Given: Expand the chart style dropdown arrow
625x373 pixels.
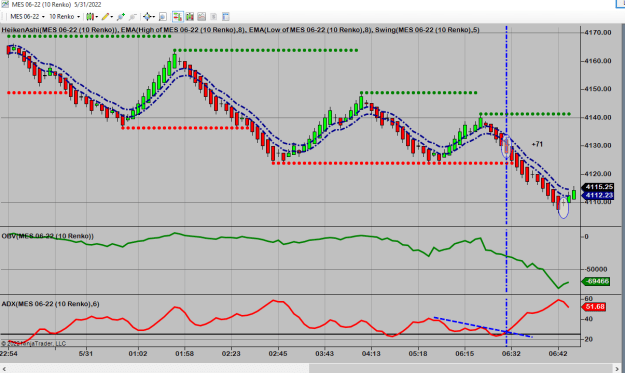Looking at the screenshot, I should point(96,17).
